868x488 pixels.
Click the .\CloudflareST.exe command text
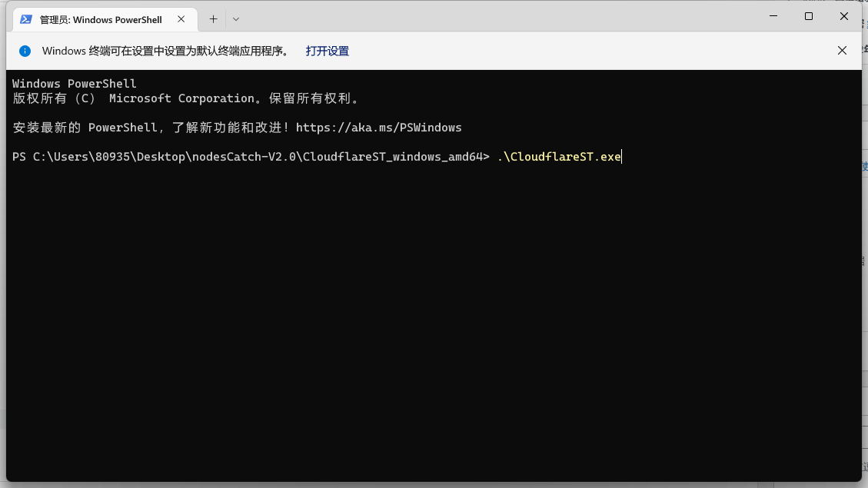tap(559, 157)
